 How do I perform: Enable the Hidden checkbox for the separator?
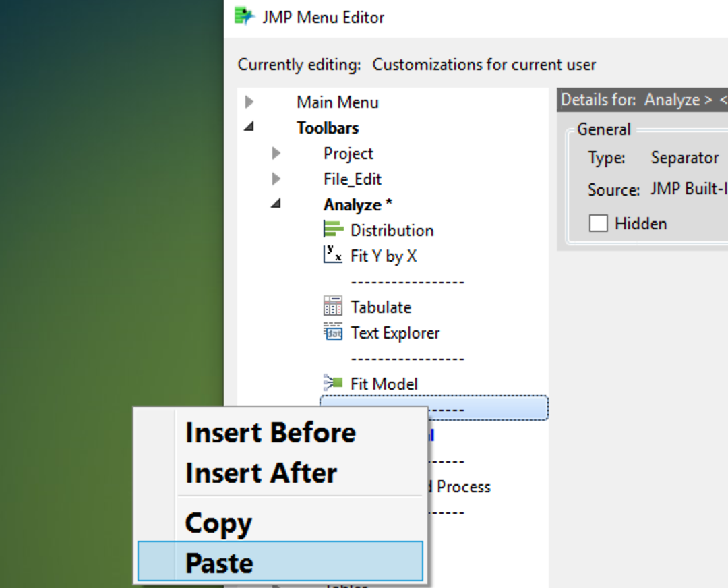599,223
